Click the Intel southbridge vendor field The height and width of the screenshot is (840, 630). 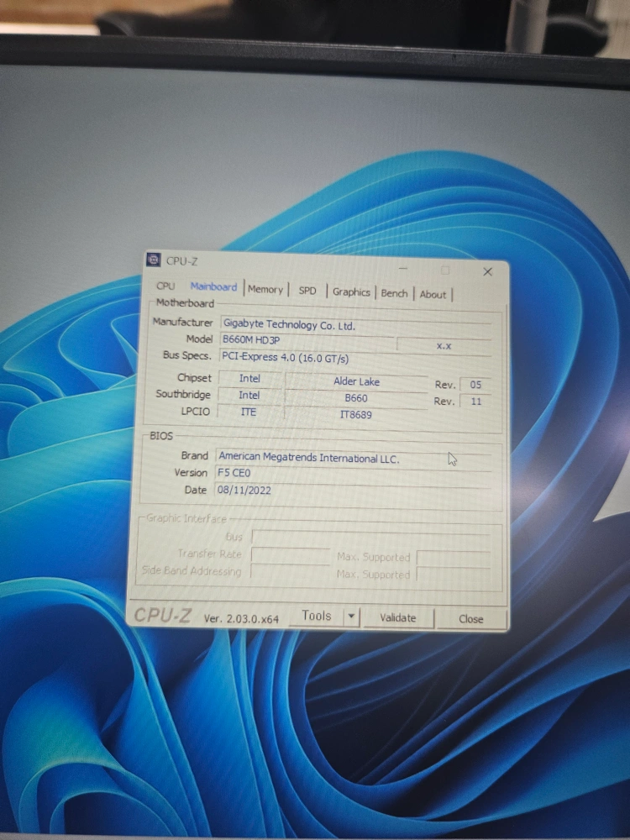tap(249, 395)
